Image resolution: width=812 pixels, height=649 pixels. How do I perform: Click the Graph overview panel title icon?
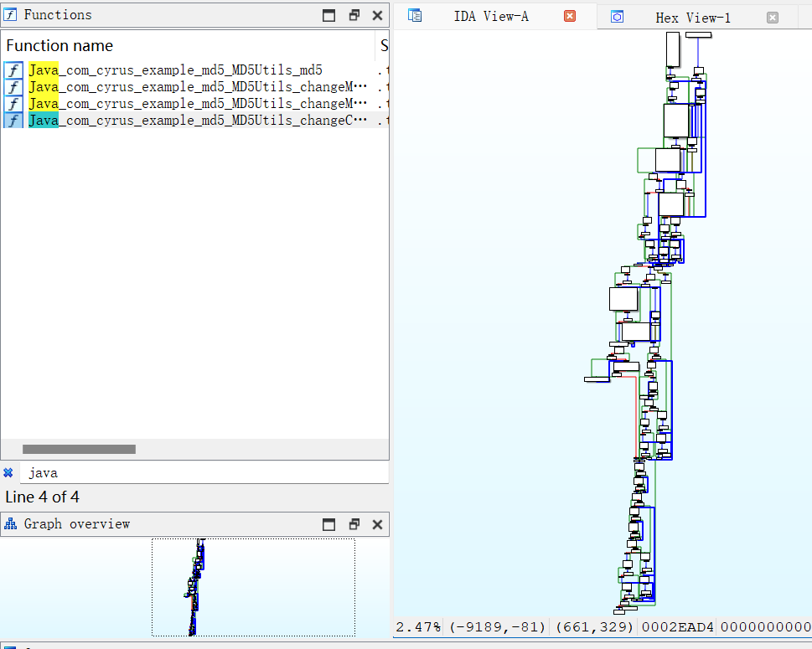10,524
